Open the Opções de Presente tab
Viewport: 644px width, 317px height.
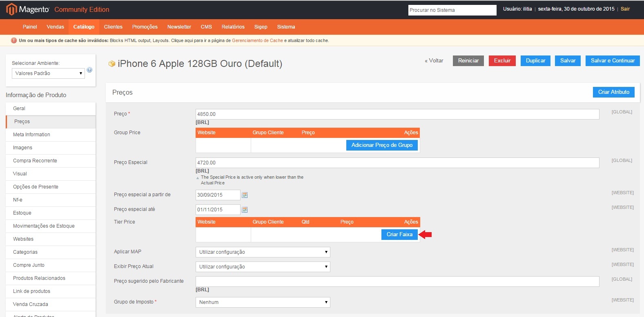(51, 187)
